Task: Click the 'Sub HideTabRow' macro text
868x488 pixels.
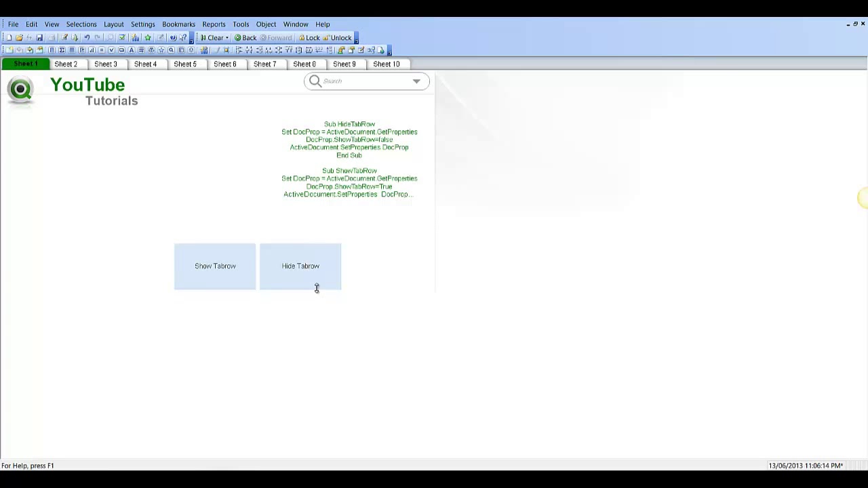Action: [349, 124]
